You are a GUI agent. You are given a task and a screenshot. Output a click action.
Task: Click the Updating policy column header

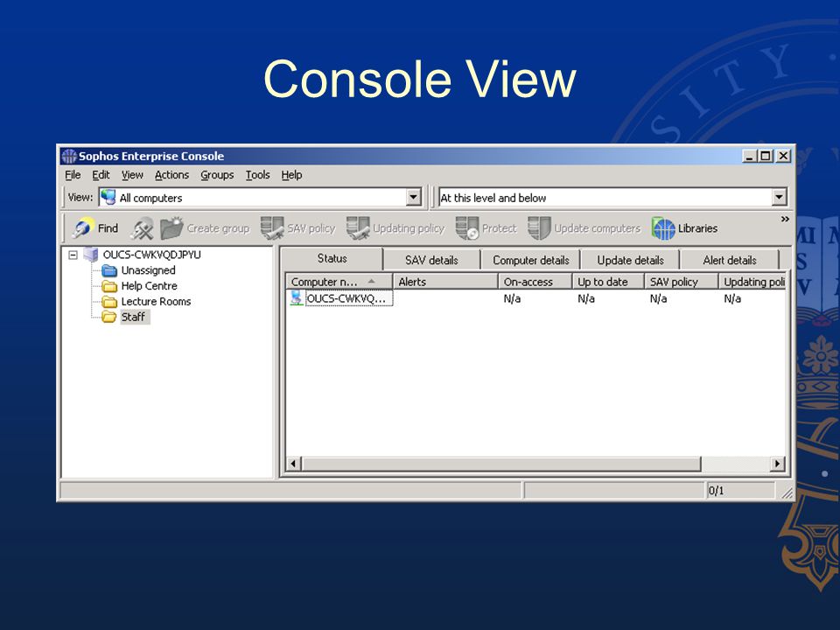click(x=752, y=282)
